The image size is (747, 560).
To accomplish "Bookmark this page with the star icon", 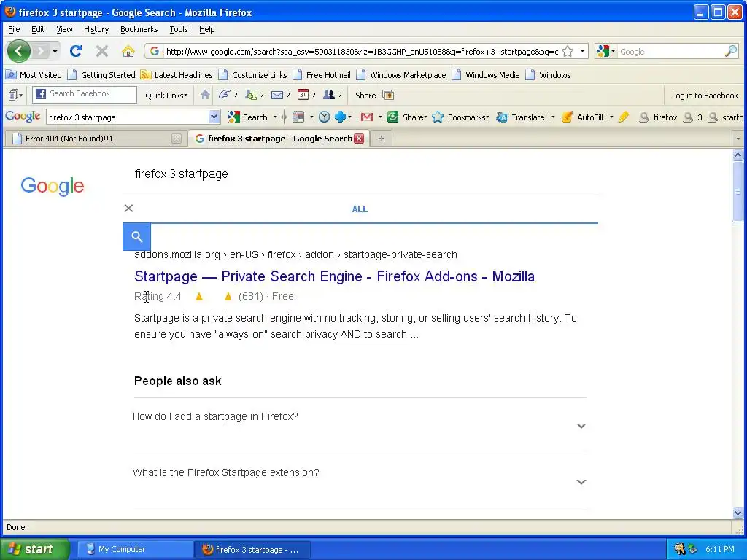I will point(568,52).
